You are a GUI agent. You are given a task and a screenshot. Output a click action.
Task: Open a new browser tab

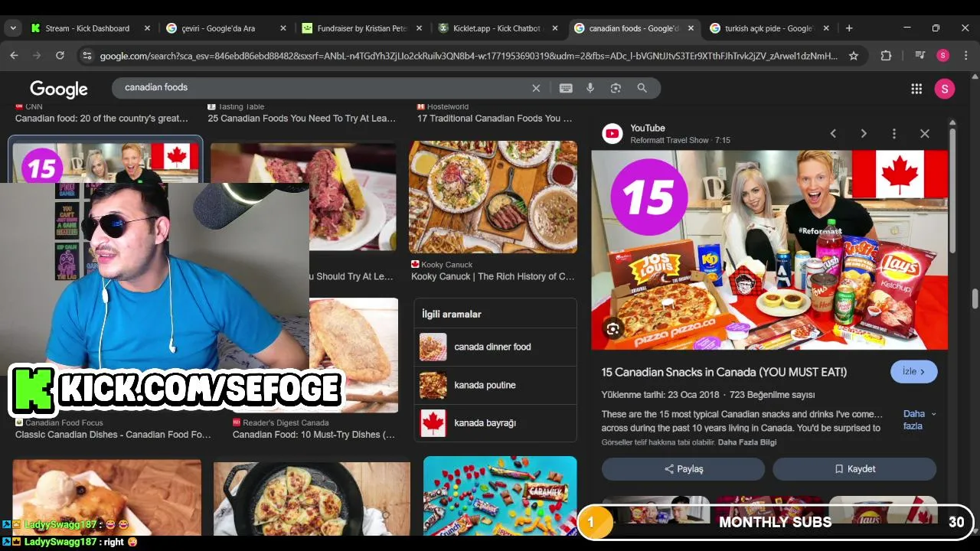coord(849,28)
